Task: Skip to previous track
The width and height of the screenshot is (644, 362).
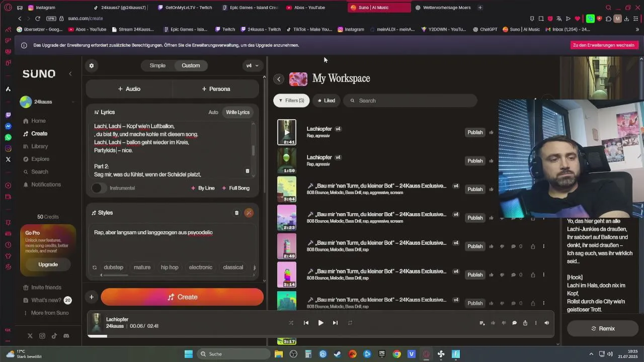Action: click(x=306, y=323)
